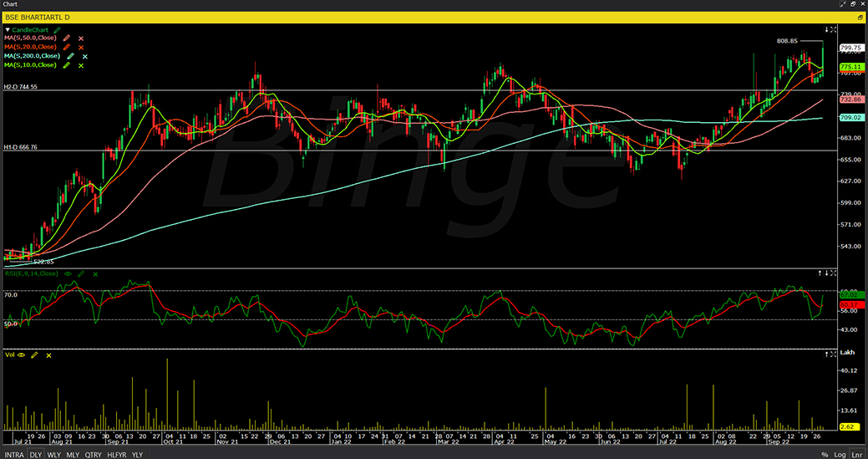This screenshot has width=868, height=459.
Task: Click the Chart window title text
Action: coord(10,4)
